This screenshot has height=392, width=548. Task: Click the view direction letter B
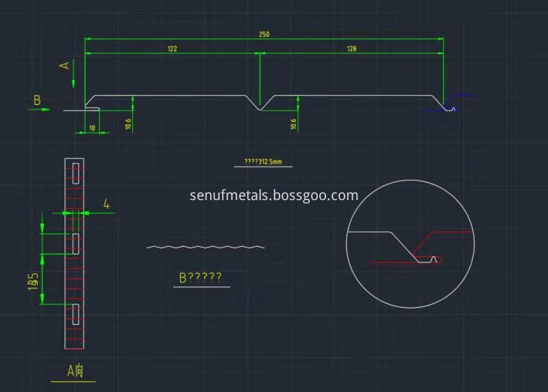coord(37,100)
